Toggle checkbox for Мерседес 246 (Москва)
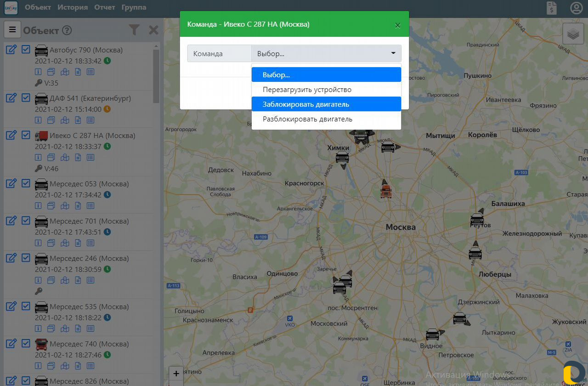The width and height of the screenshot is (588, 386). 26,257
